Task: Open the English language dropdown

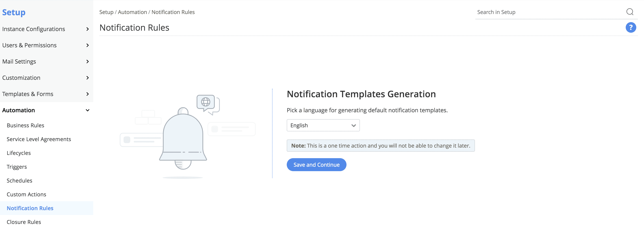Action: (x=323, y=125)
